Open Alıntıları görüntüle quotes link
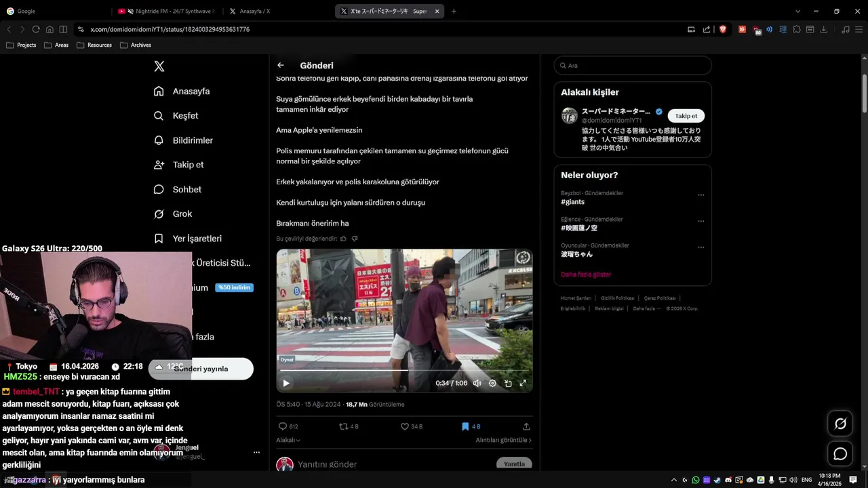This screenshot has width=868, height=488. coord(504,440)
